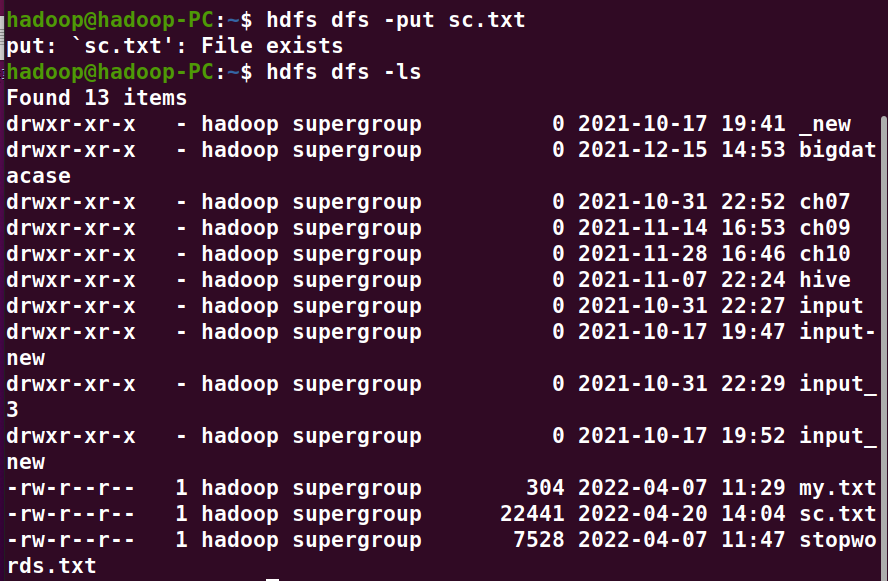Click the first hadoop@hadoop-PC prompt
This screenshot has height=581, width=888.
click(110, 20)
